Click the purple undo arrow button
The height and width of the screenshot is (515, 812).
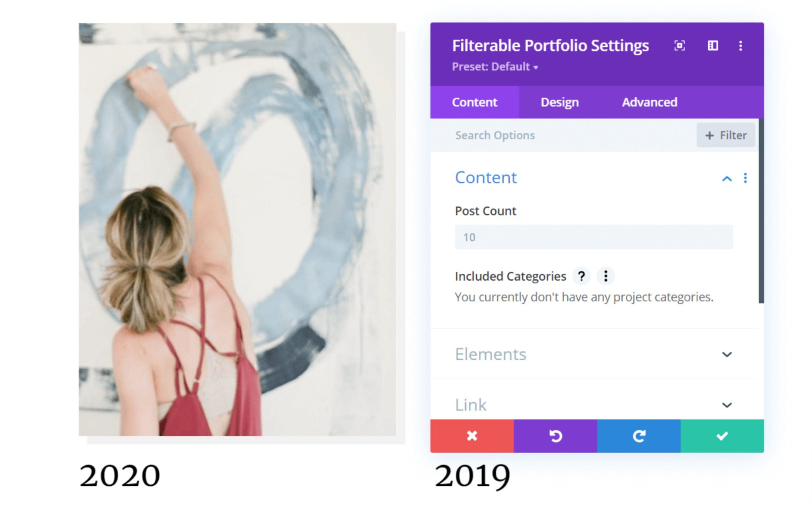(x=555, y=436)
